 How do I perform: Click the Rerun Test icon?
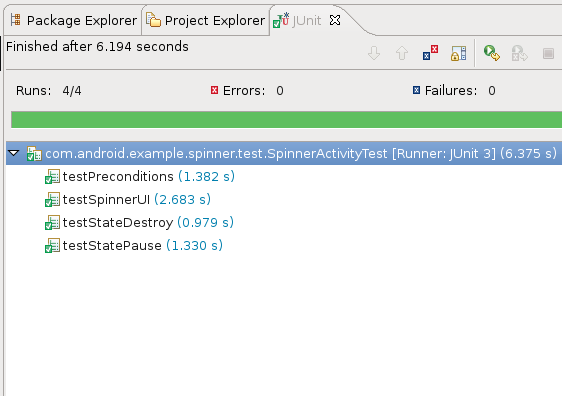click(x=491, y=53)
